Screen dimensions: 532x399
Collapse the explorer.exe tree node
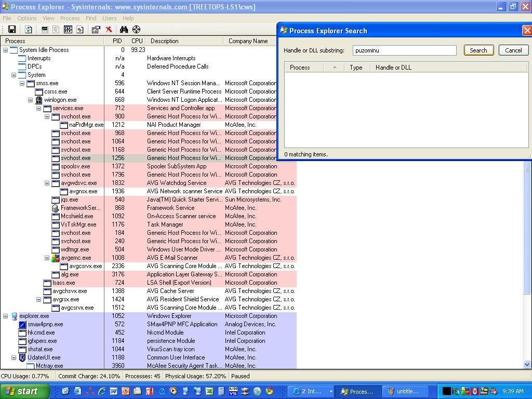[x=5, y=316]
